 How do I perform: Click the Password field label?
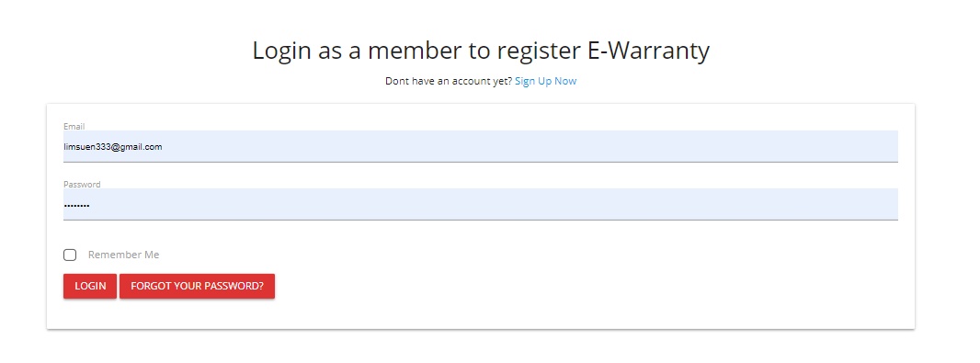[x=82, y=185]
